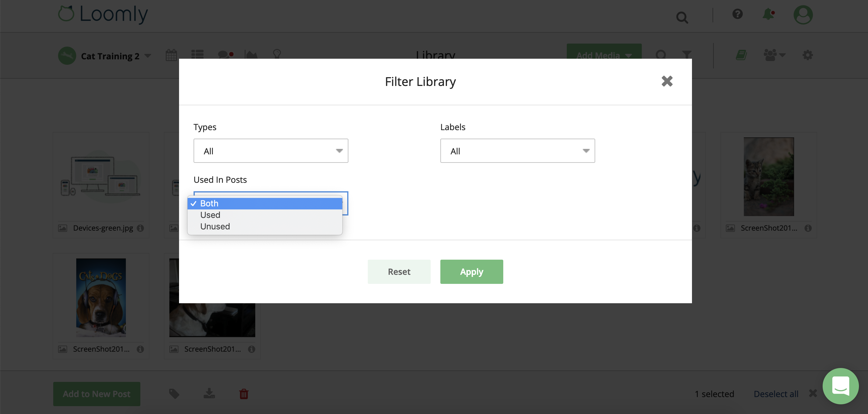Screen dimensions: 868x414
Task: Switch to list view
Action: click(x=197, y=55)
